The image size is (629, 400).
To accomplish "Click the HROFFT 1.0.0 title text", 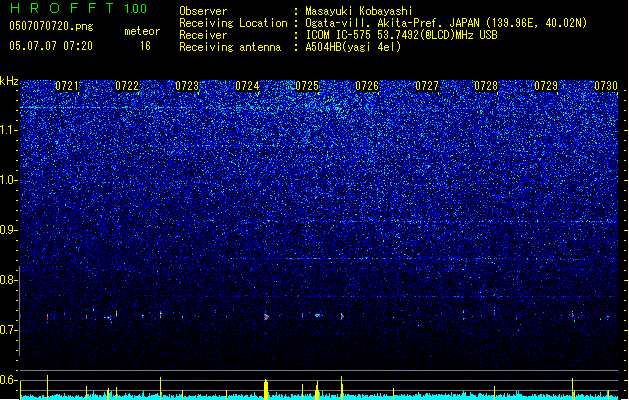I will coord(79,8).
